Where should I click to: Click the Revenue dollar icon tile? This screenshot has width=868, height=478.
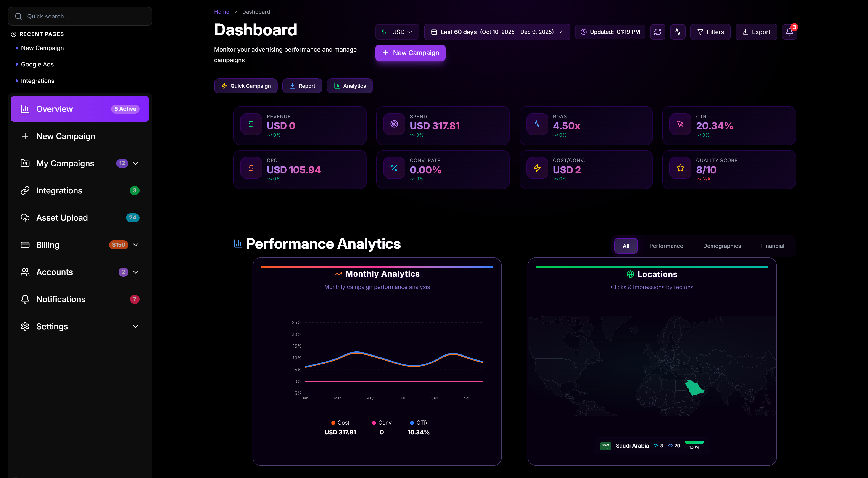251,124
